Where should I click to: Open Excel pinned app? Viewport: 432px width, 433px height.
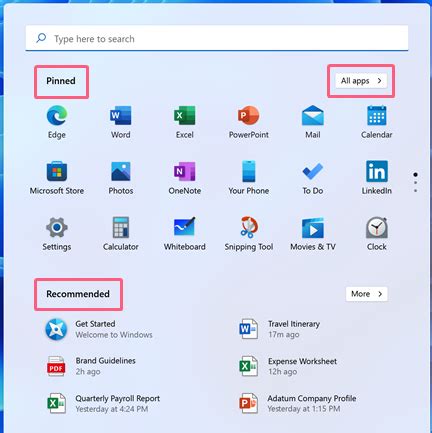[185, 122]
